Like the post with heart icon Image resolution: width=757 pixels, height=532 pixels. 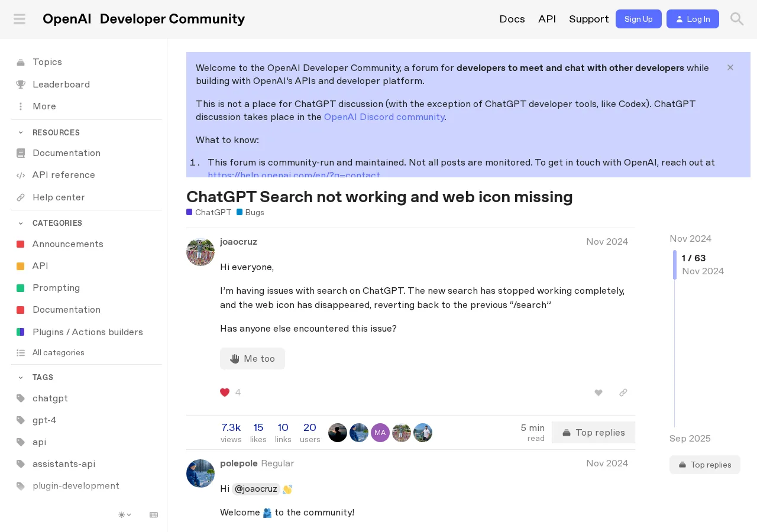click(x=599, y=392)
